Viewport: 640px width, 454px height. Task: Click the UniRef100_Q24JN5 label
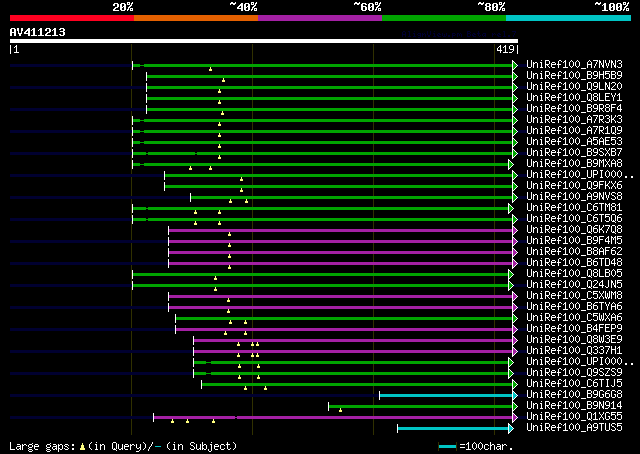point(574,285)
